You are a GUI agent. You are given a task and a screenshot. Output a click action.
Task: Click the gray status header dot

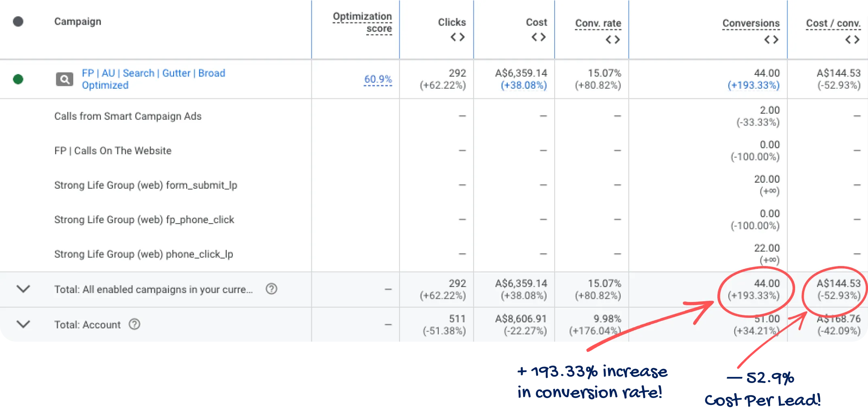click(x=18, y=21)
